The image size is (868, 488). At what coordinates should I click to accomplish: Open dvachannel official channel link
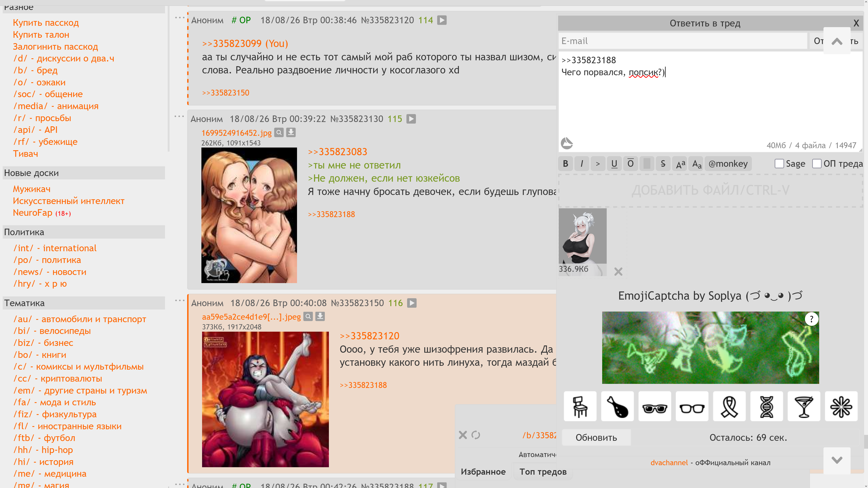tap(669, 463)
